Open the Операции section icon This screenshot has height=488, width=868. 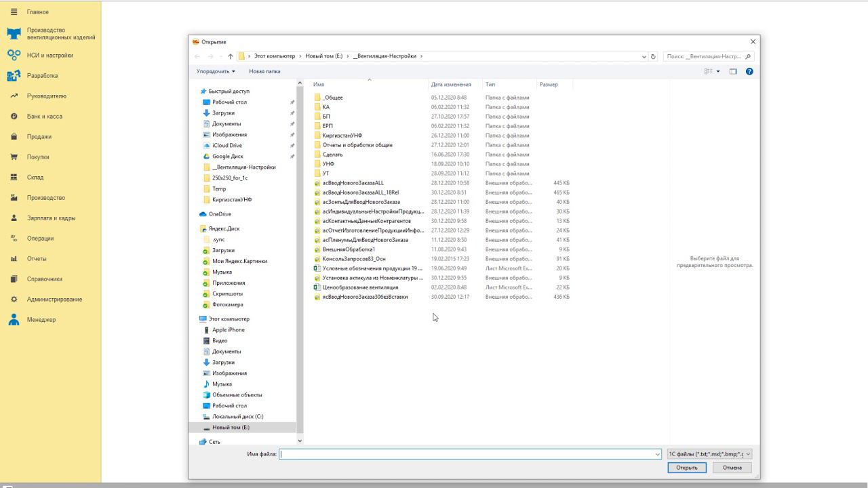click(14, 239)
